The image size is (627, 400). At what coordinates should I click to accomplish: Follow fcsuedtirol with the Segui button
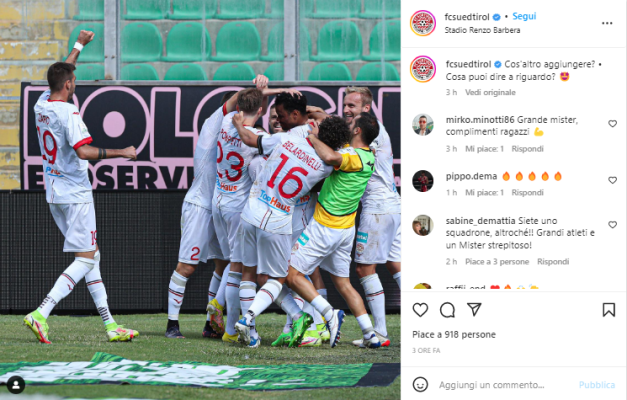[x=524, y=16]
